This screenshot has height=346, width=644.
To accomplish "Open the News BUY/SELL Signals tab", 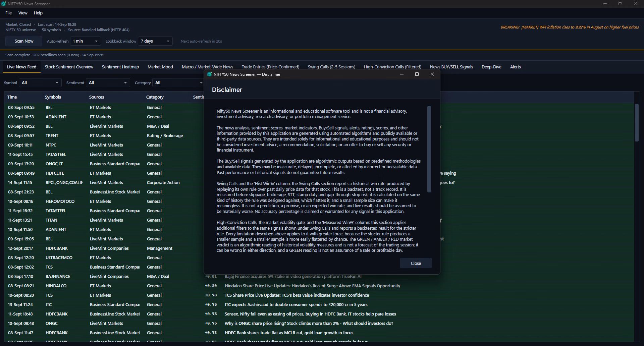I will [451, 67].
